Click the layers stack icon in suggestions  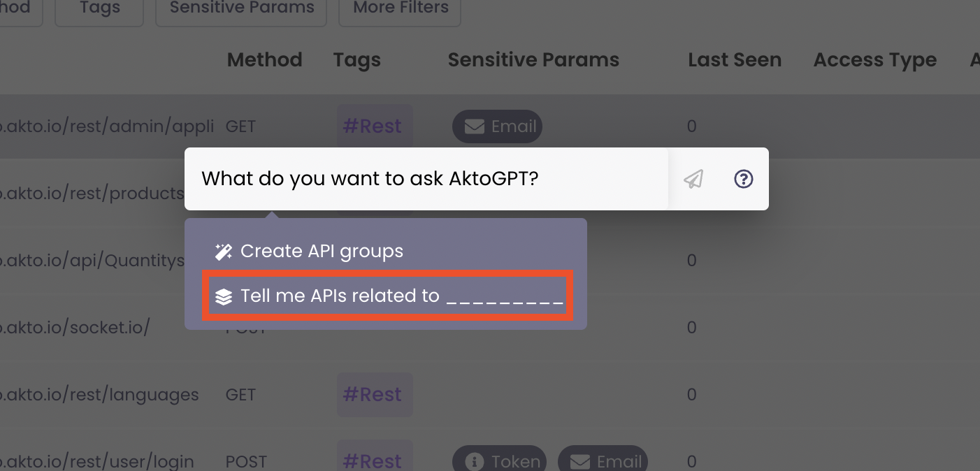223,297
